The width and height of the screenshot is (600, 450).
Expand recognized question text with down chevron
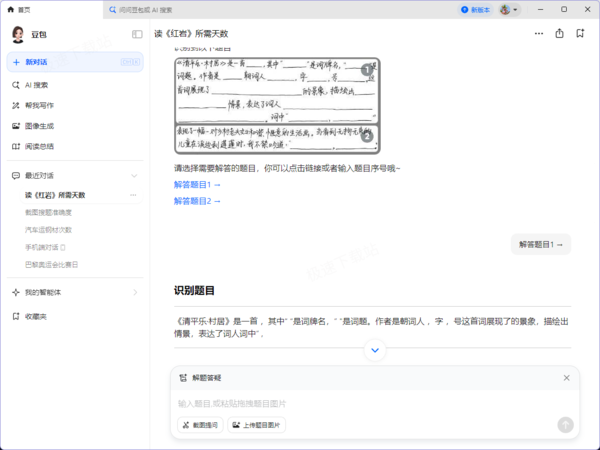375,350
